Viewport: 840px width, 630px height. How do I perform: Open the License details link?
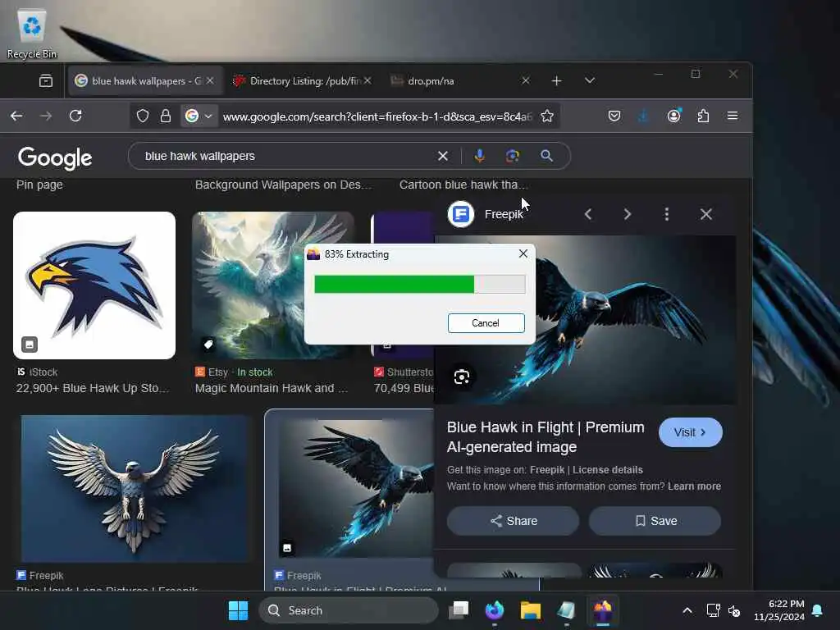tap(608, 470)
